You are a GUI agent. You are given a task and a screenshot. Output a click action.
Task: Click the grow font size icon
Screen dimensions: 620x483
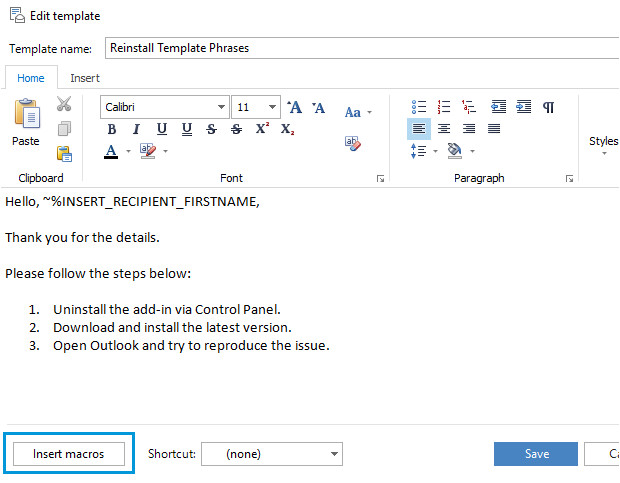point(294,107)
